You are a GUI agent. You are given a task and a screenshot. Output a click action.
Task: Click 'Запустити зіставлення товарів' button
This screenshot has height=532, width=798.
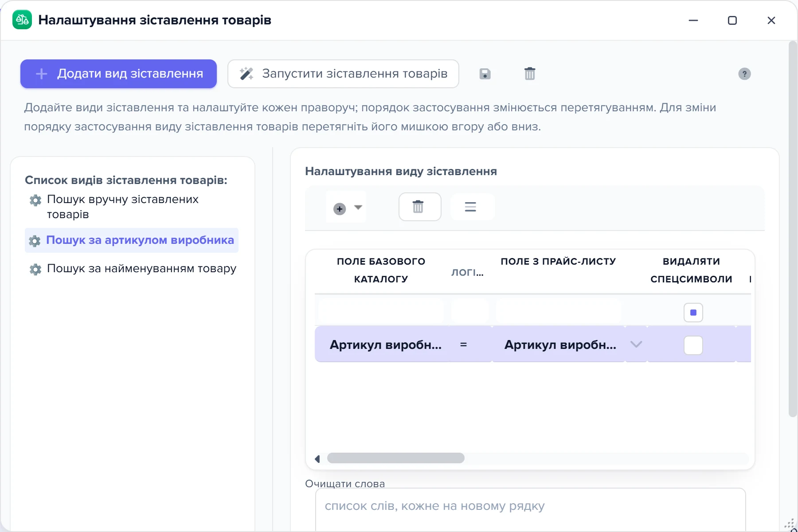[343, 74]
